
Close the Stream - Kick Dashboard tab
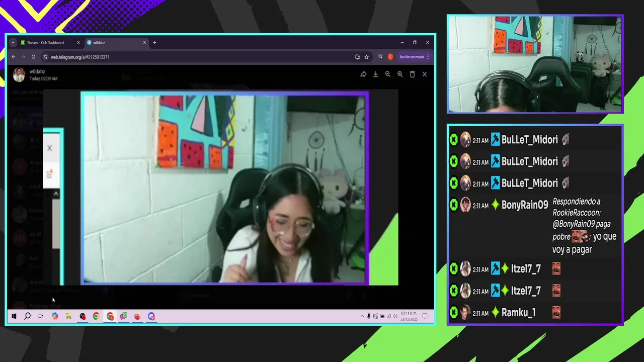click(78, 43)
